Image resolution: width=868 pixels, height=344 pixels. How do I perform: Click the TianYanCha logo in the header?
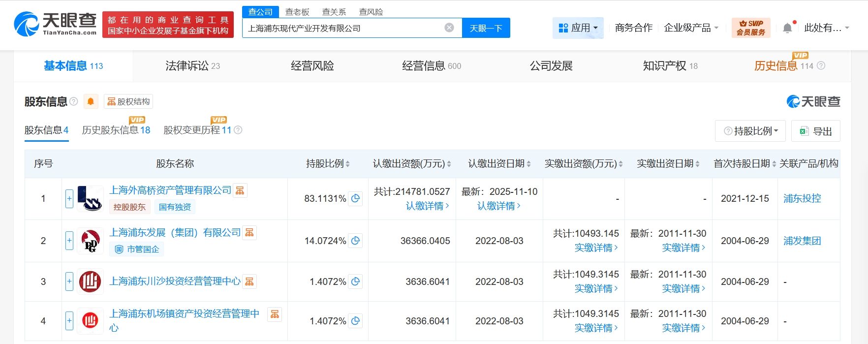click(x=55, y=24)
